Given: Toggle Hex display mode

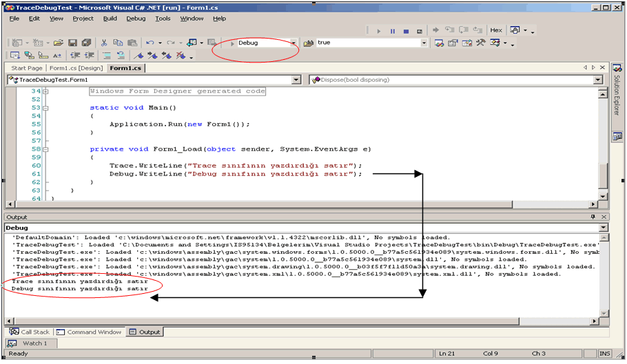Looking at the screenshot, I should click(496, 30).
